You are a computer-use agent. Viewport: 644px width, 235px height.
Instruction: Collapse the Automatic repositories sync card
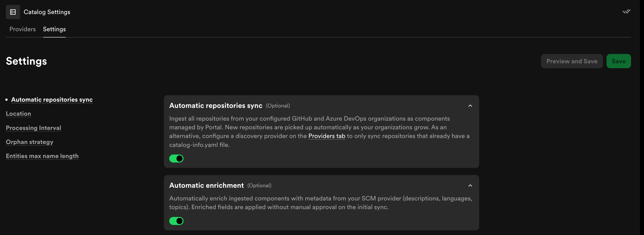pos(470,106)
